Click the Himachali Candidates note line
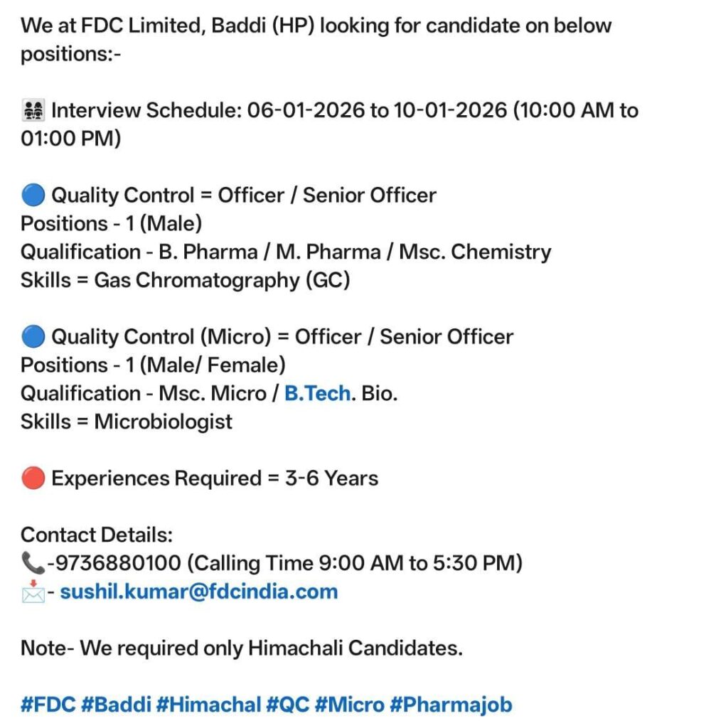Screen dimensions: 711x728 pyautogui.click(x=242, y=648)
